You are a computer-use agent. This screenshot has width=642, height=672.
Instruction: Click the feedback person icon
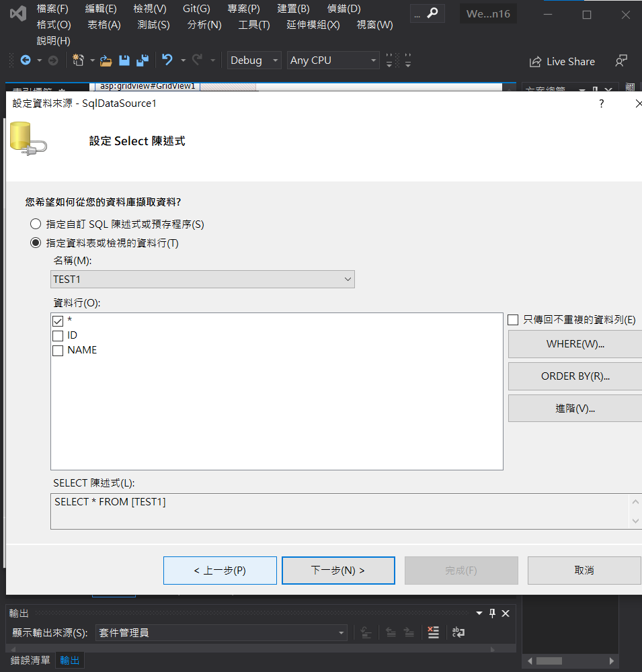pos(621,61)
